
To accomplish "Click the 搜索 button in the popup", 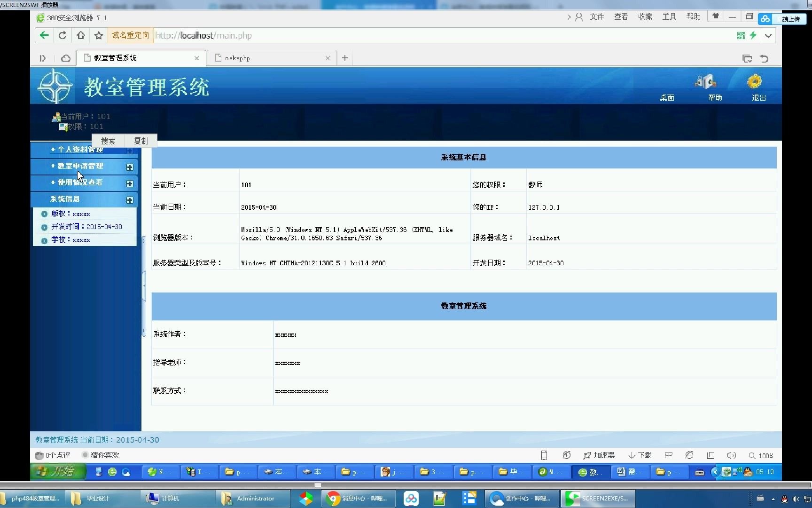I will coord(108,141).
